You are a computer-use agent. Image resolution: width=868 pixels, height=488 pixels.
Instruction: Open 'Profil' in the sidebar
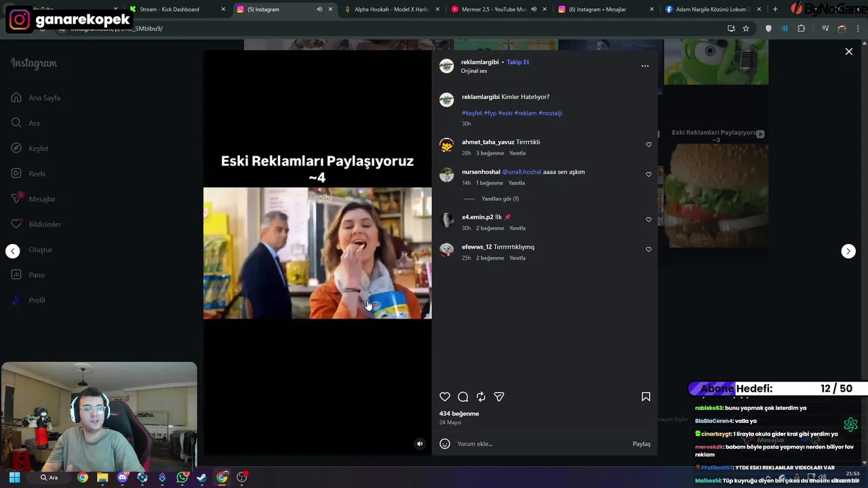tap(28, 300)
